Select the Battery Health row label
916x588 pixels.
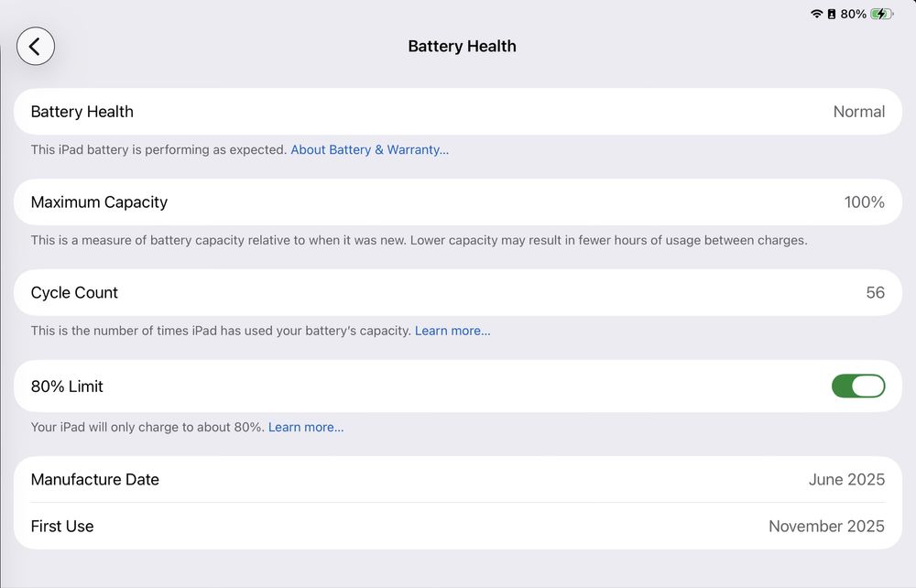coord(82,112)
